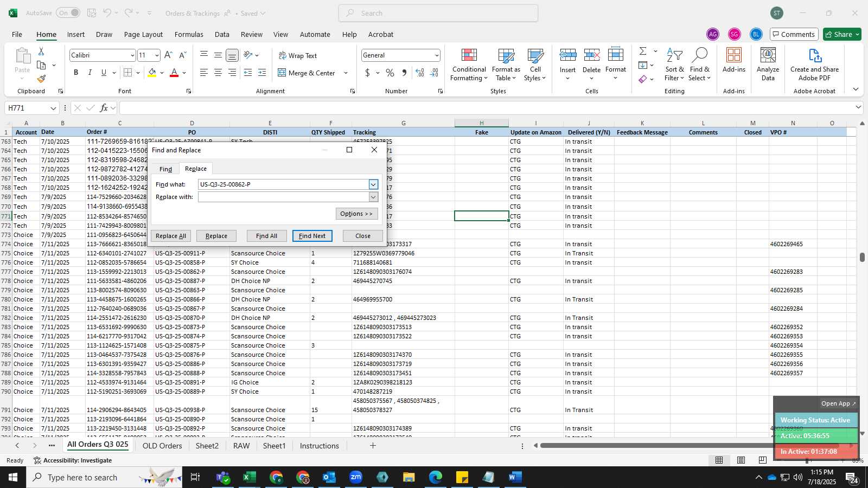
Task: Toggle Underline formatting
Action: tap(104, 73)
